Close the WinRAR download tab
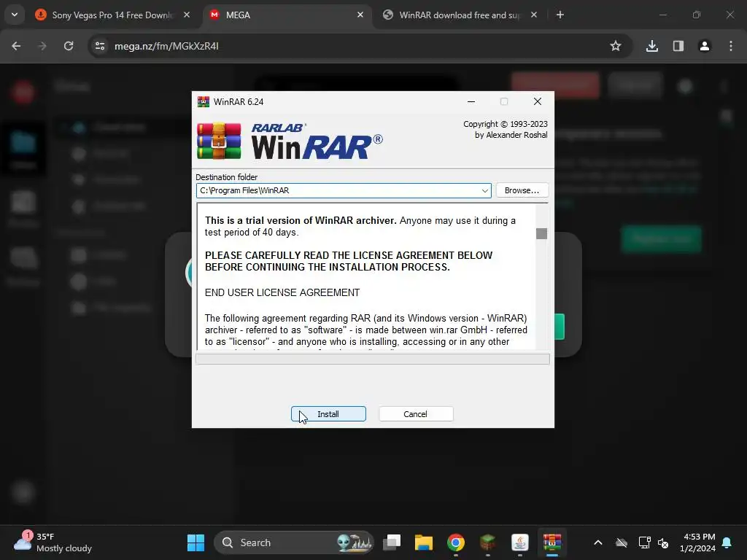Screen dimensions: 747x560 [533, 15]
